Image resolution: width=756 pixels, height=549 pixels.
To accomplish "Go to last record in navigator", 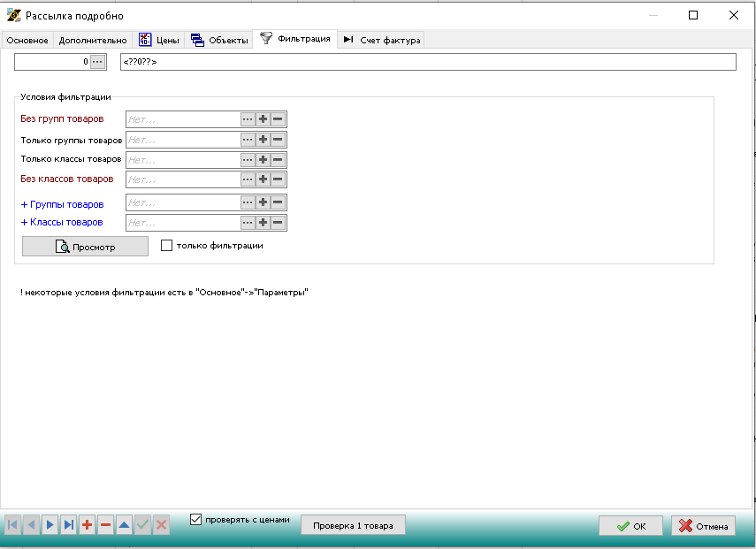I will (x=68, y=525).
